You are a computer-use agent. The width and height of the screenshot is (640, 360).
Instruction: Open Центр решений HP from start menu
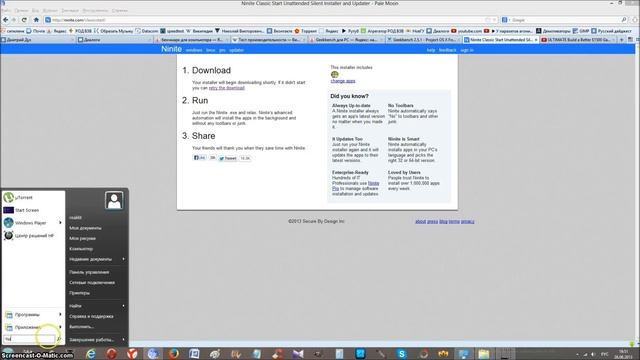pos(33,236)
